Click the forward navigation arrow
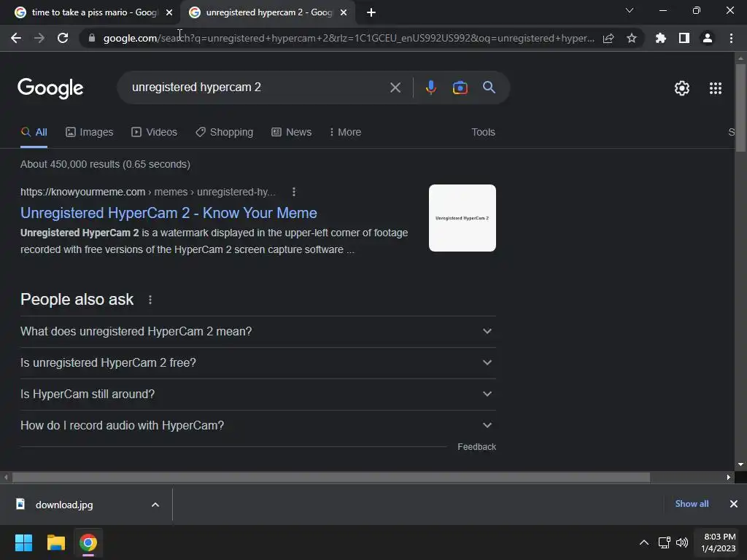This screenshot has width=747, height=560. 39,38
